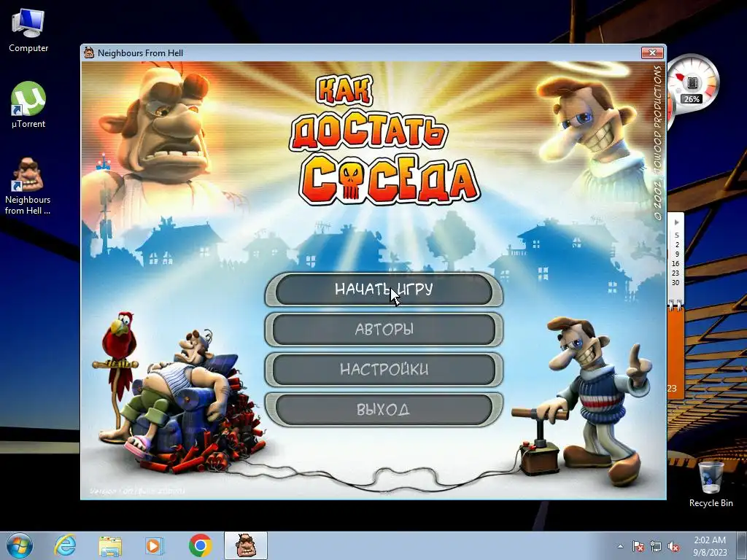Select the µTorrent desktop shortcut
The height and width of the screenshot is (560, 747).
tap(28, 105)
